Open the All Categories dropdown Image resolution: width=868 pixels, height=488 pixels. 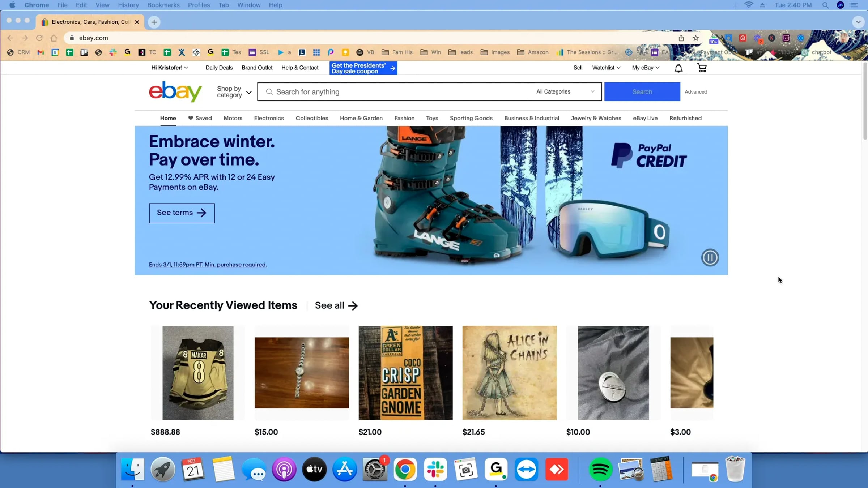click(565, 92)
